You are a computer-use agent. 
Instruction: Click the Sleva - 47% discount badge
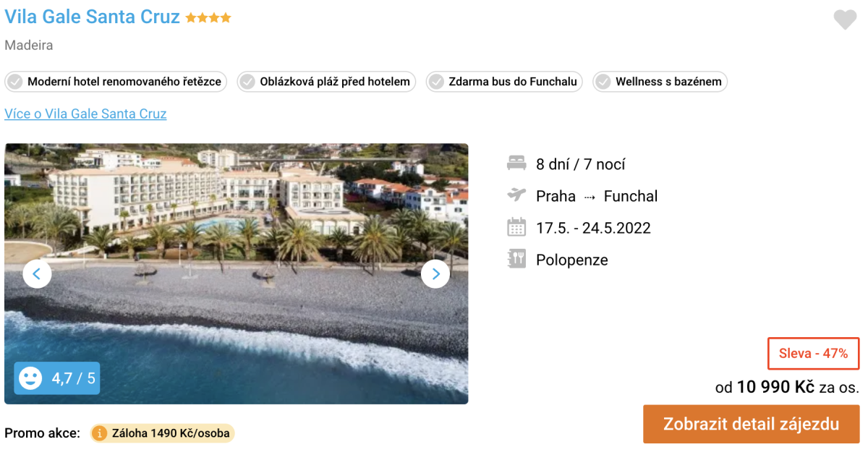(813, 354)
